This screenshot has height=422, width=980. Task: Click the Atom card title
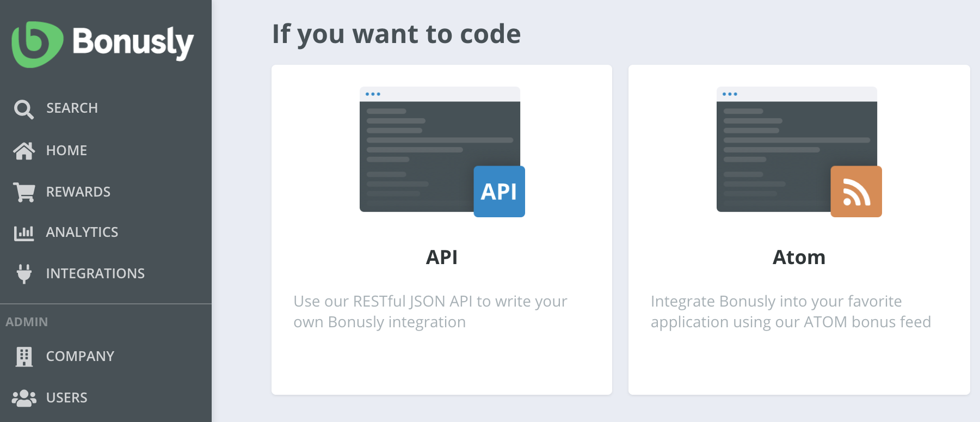click(799, 257)
